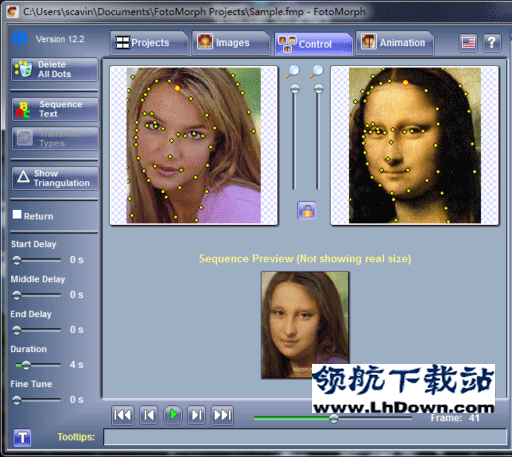
Task: Step forward one frame
Action: click(197, 415)
